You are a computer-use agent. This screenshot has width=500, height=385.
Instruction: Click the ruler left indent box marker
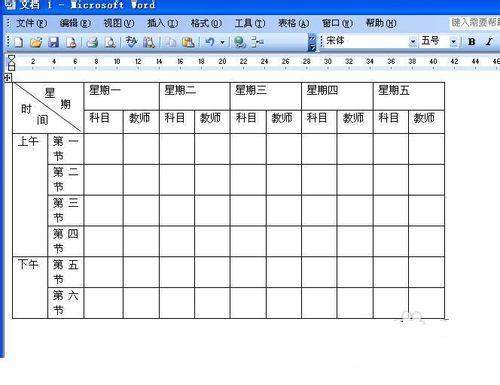click(12, 68)
